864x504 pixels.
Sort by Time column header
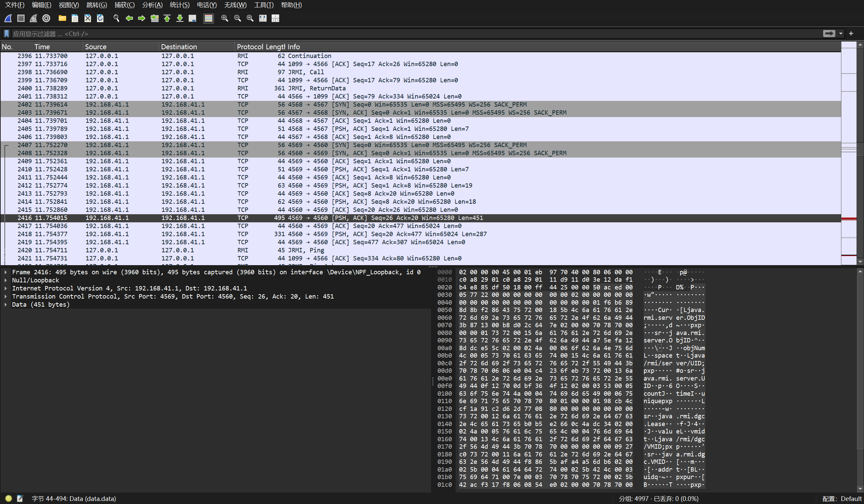(58, 47)
